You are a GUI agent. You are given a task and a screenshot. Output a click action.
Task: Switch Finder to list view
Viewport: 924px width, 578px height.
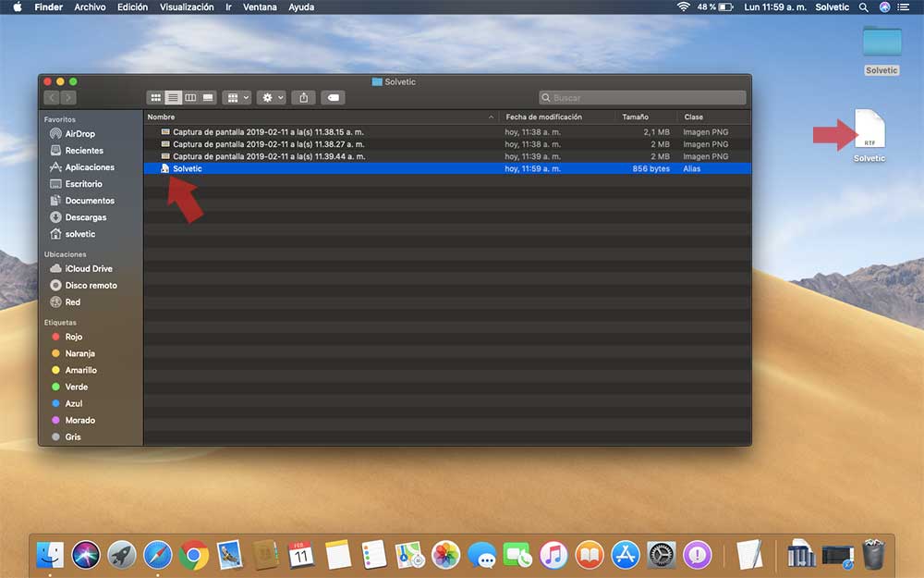coord(173,98)
